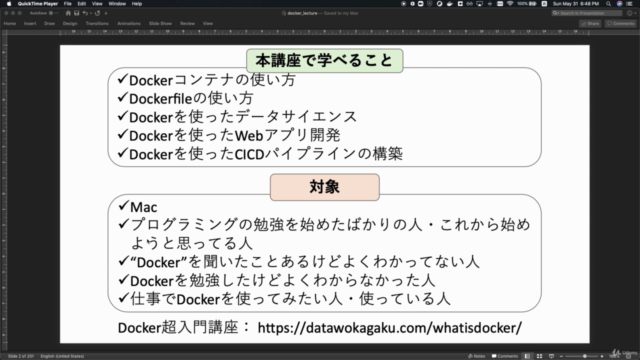Click the Redo/Repeat icon
Screen dimensions: 640x360
(x=98, y=13)
